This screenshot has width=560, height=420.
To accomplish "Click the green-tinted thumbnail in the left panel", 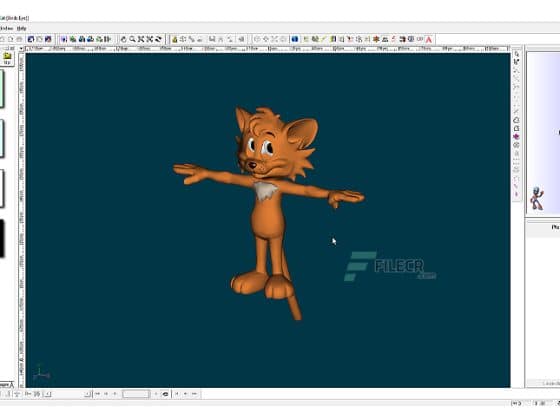I will pyautogui.click(x=2, y=89).
